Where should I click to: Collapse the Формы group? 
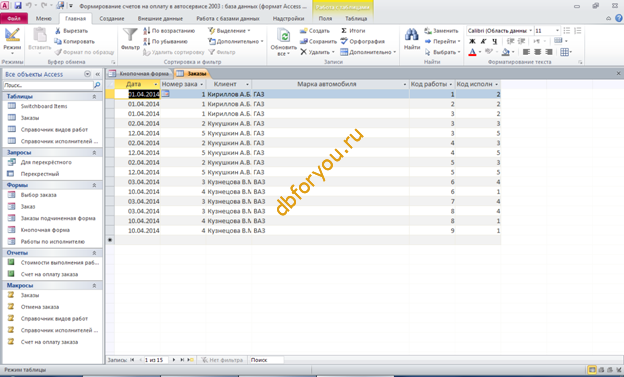(x=94, y=185)
